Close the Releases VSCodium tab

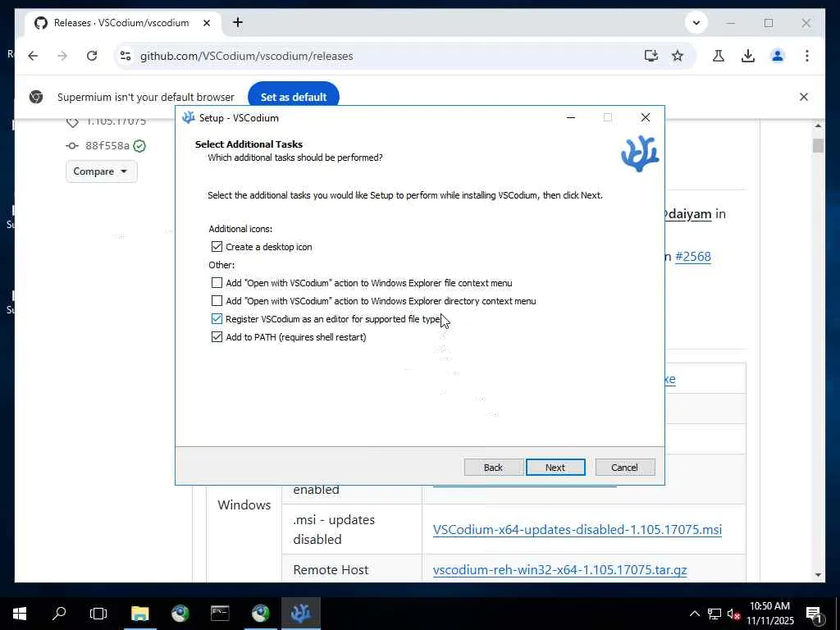(207, 23)
